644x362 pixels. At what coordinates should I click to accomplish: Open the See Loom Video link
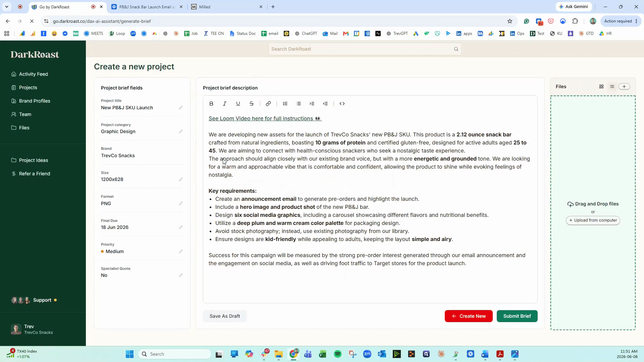click(x=265, y=118)
